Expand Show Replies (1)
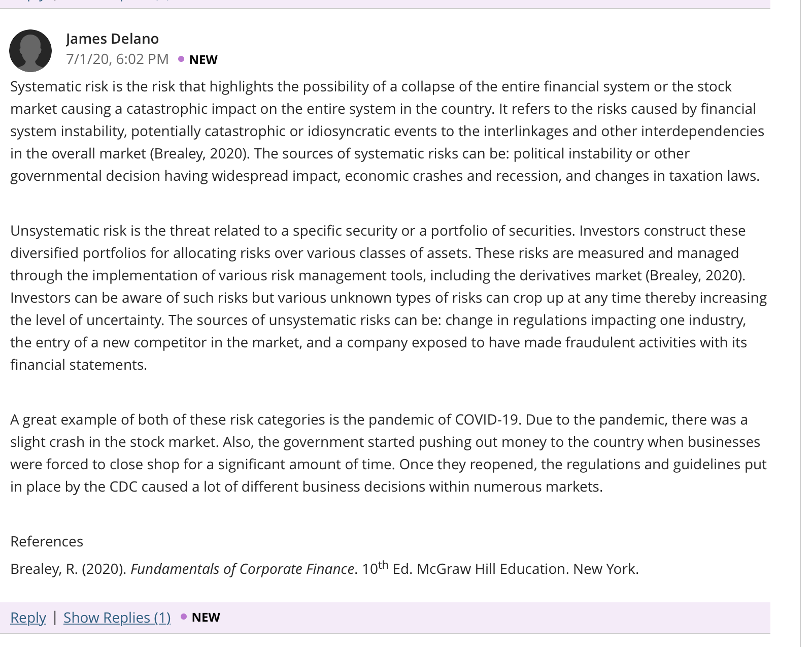The width and height of the screenshot is (812, 647). [117, 617]
